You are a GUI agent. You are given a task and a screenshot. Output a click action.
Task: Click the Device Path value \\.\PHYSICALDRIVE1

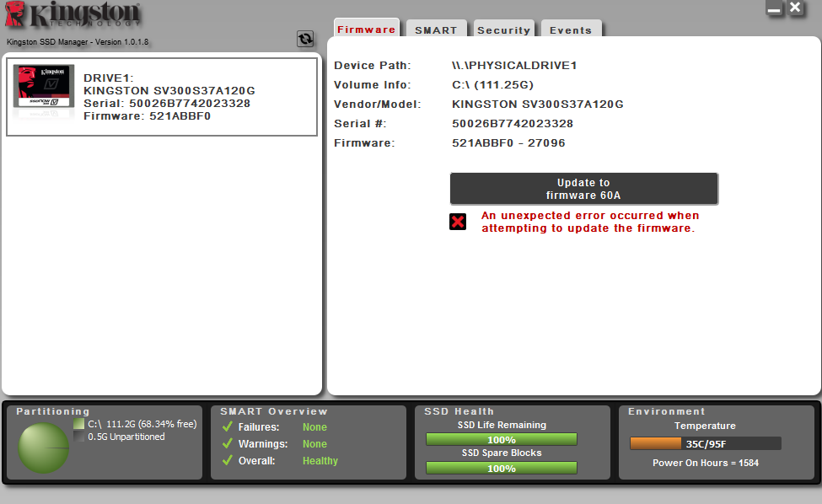click(514, 66)
